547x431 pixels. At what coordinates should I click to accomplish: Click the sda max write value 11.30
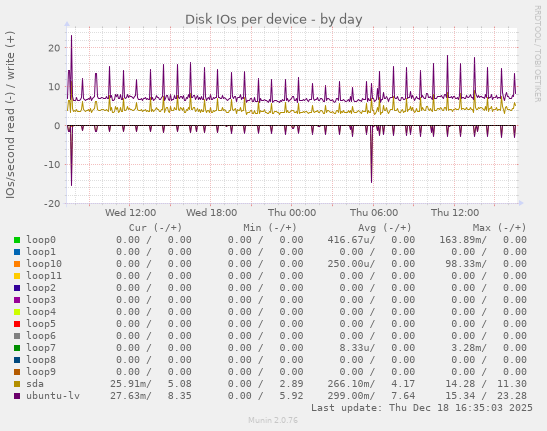click(x=512, y=384)
